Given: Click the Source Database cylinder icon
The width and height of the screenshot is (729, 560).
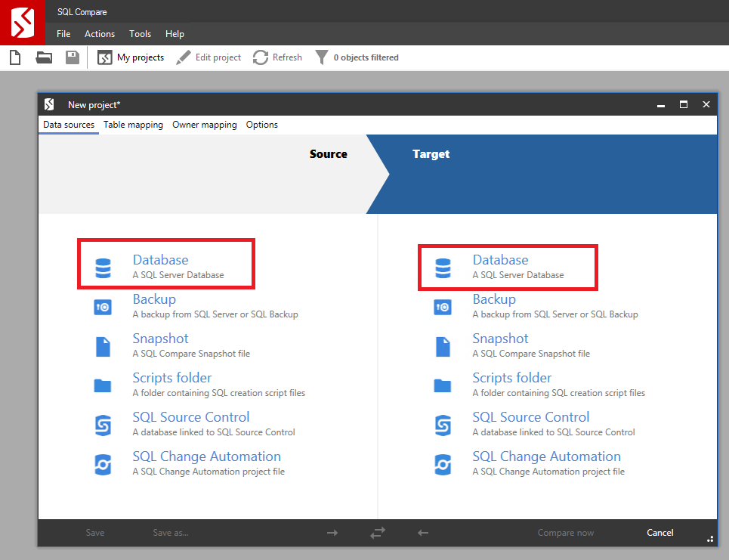Looking at the screenshot, I should pyautogui.click(x=103, y=268).
